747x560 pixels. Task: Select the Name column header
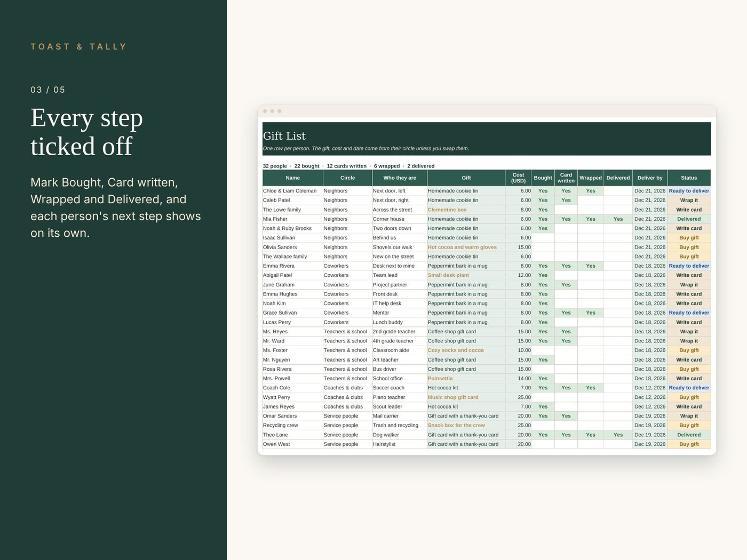tap(292, 178)
